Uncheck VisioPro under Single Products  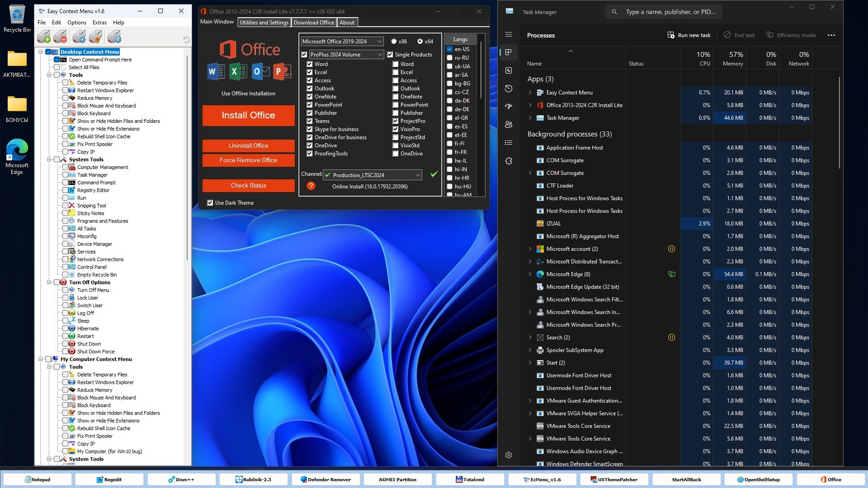[396, 129]
